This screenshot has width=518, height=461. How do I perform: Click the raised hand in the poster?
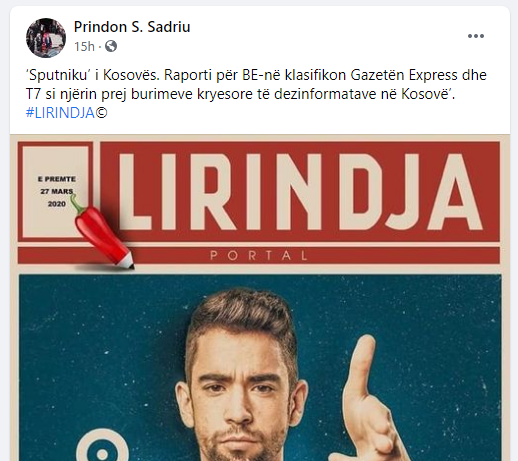[372, 398]
